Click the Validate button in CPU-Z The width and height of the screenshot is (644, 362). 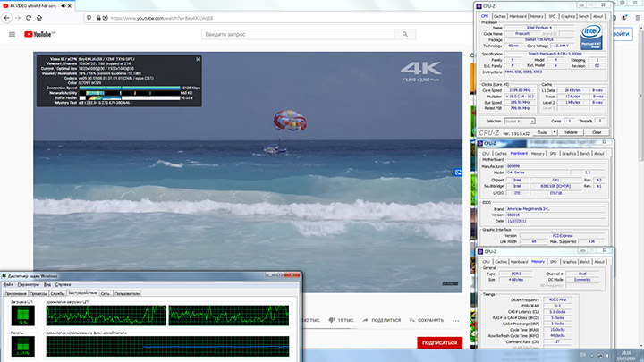click(571, 132)
